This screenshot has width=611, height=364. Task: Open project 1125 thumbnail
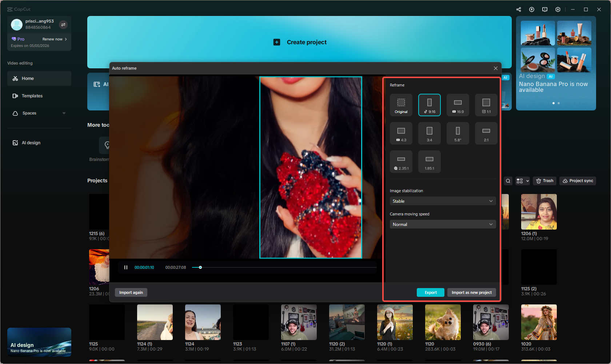click(x=107, y=322)
